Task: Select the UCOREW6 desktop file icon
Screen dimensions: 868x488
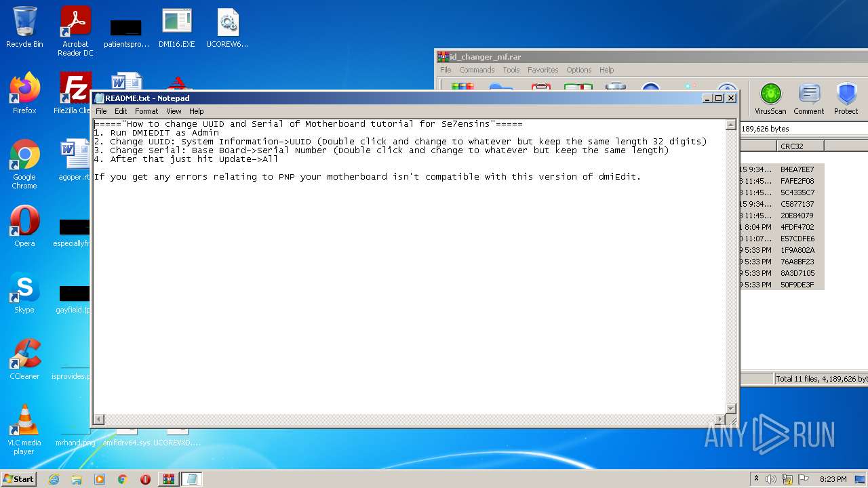Action: point(228,27)
